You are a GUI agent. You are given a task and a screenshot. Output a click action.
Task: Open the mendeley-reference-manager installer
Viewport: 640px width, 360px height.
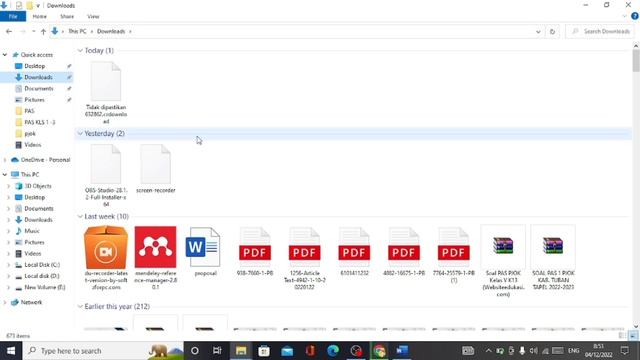click(x=156, y=258)
